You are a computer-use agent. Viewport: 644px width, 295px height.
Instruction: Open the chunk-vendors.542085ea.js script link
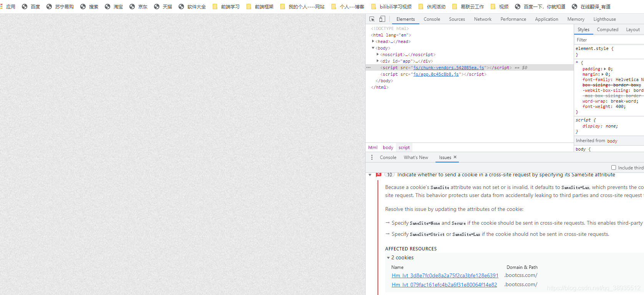tap(449, 68)
